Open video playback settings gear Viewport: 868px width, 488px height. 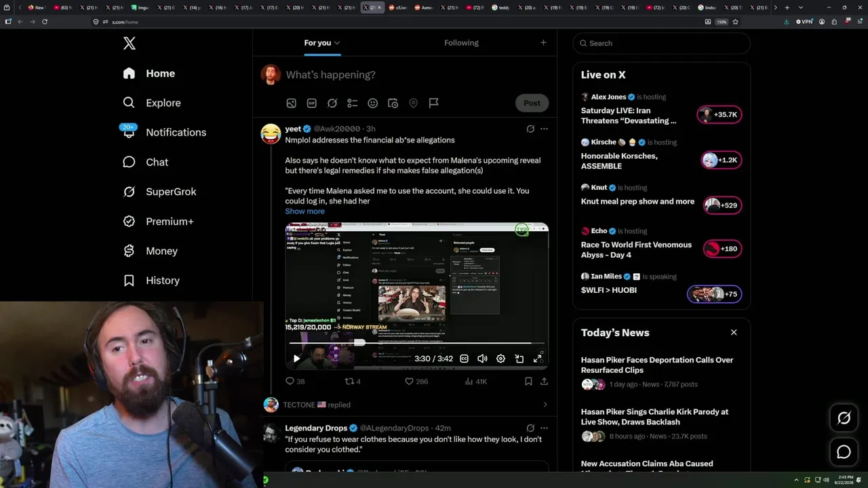tap(500, 359)
